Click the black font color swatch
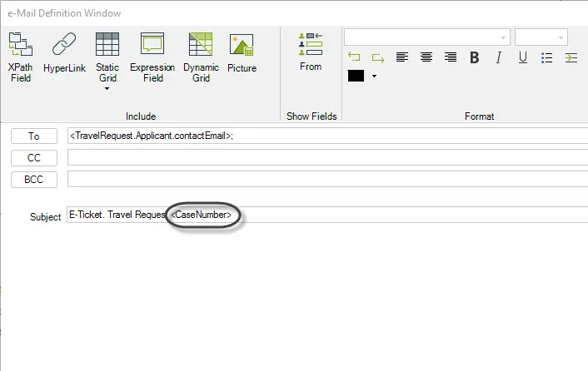Screen dimensions: 588x371 [x=356, y=76]
